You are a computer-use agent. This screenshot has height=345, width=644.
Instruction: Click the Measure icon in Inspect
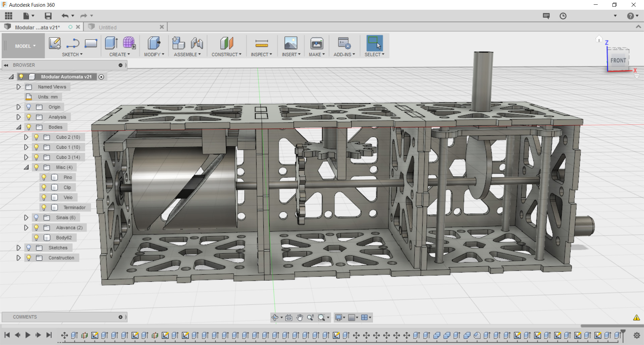[261, 43]
